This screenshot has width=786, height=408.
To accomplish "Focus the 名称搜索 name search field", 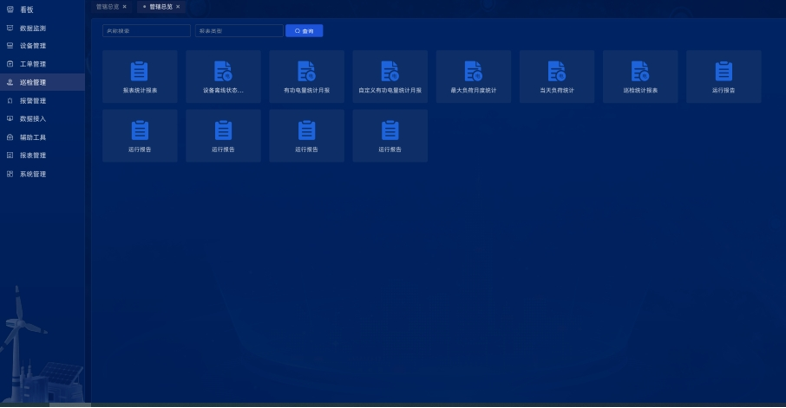I will [146, 31].
